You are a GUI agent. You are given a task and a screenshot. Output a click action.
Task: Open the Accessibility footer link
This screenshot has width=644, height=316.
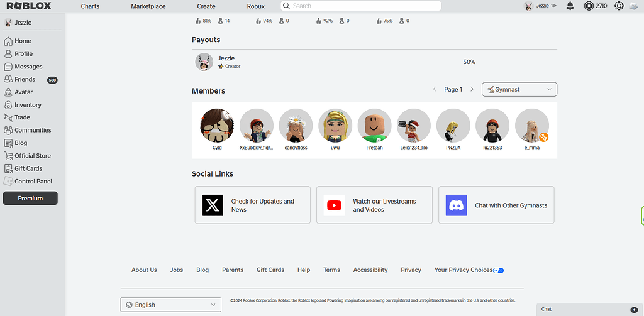coord(370,270)
